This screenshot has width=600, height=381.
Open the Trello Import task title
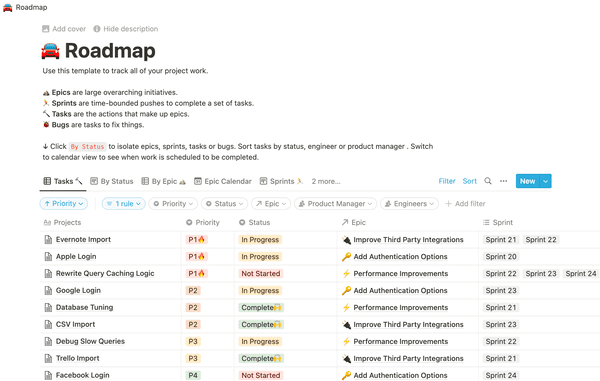click(x=78, y=358)
